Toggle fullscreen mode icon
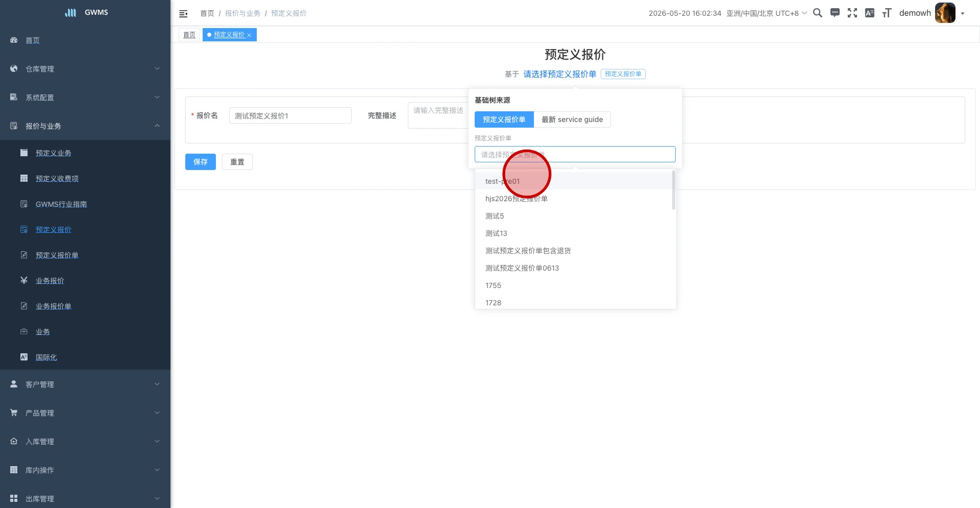980x508 pixels. pos(852,13)
